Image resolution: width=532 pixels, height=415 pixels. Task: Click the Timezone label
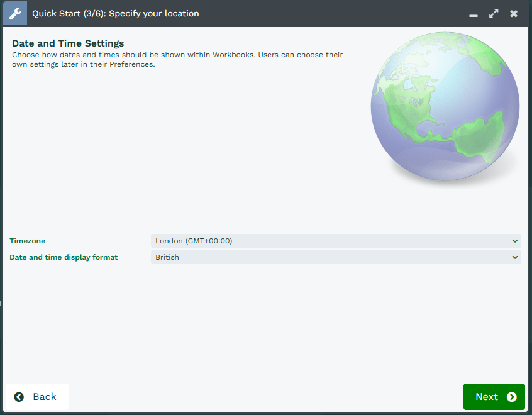click(x=27, y=241)
